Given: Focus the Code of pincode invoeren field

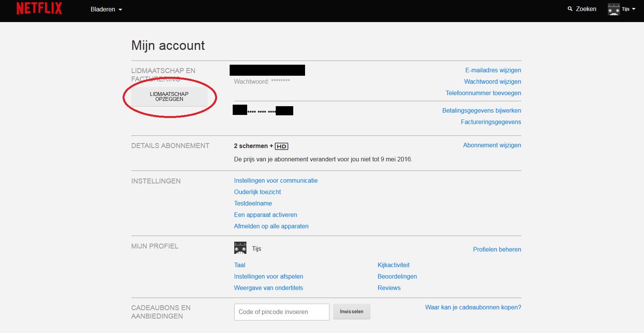Looking at the screenshot, I should (x=281, y=312).
